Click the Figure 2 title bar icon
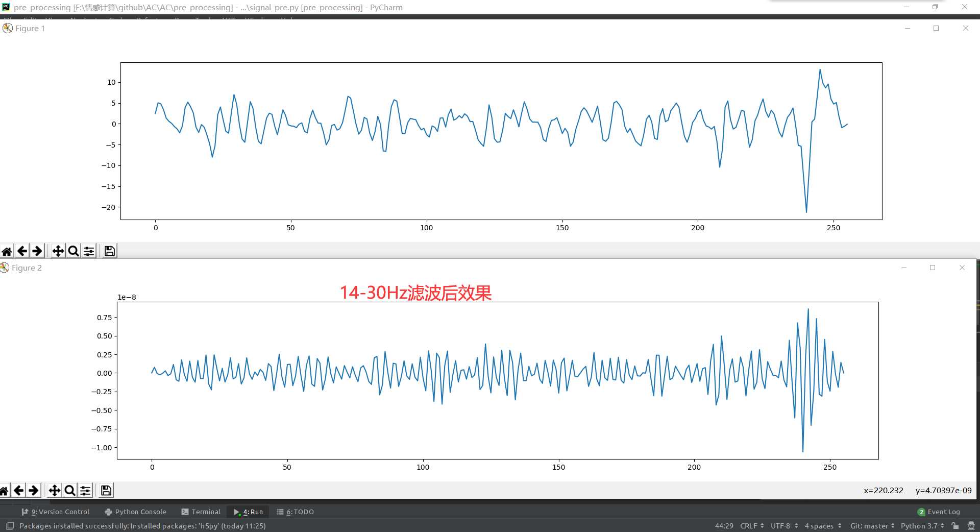980x532 pixels. [5, 268]
